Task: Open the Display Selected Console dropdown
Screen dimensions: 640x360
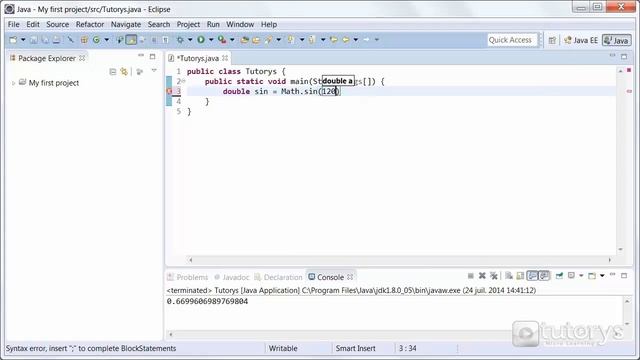Action: pos(581,276)
